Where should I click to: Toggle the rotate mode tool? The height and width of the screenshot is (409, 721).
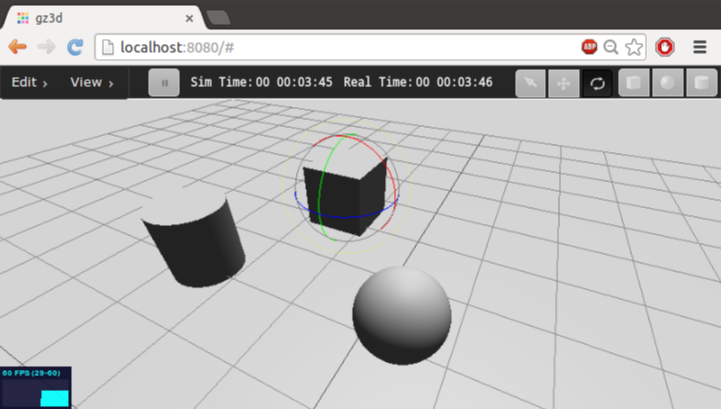point(597,83)
